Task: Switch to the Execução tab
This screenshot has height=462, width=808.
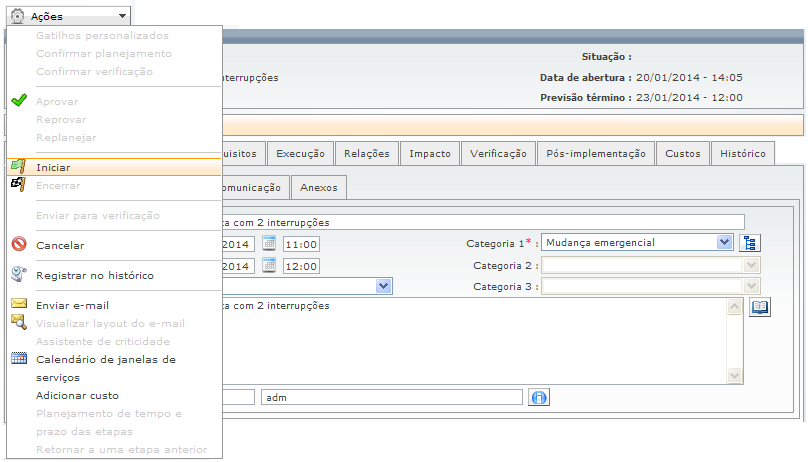Action: click(x=300, y=154)
